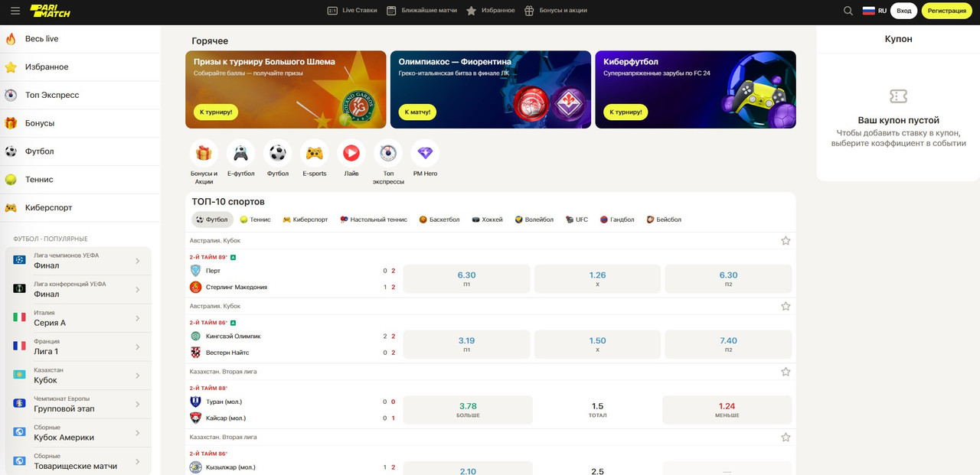The width and height of the screenshot is (980, 475).
Task: Click the E-sports round icon
Action: (315, 153)
